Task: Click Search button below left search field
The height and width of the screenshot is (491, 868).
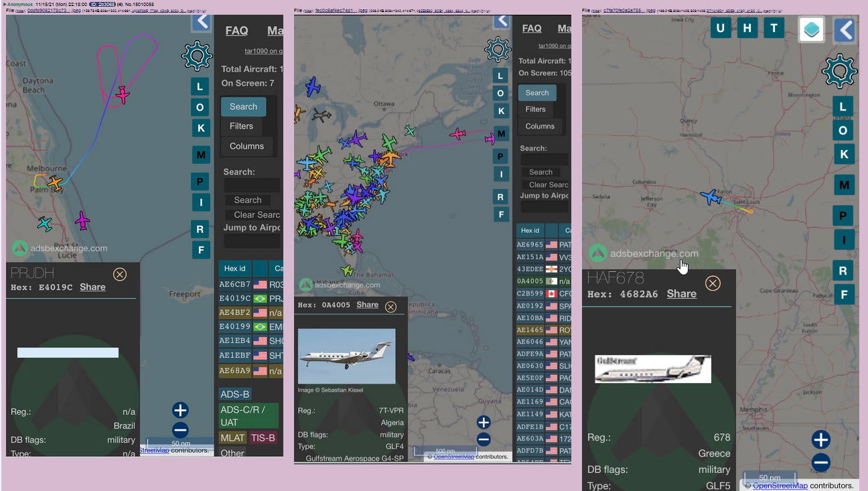Action: [x=248, y=200]
